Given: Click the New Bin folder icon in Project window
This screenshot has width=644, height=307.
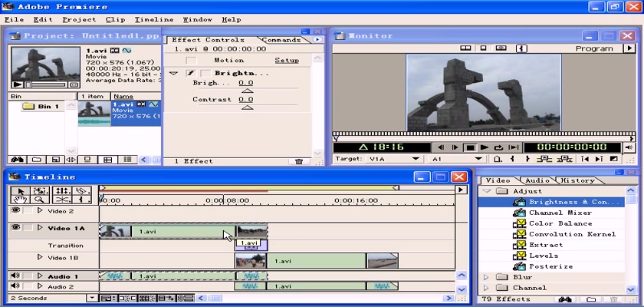Looking at the screenshot, I should 37,160.
